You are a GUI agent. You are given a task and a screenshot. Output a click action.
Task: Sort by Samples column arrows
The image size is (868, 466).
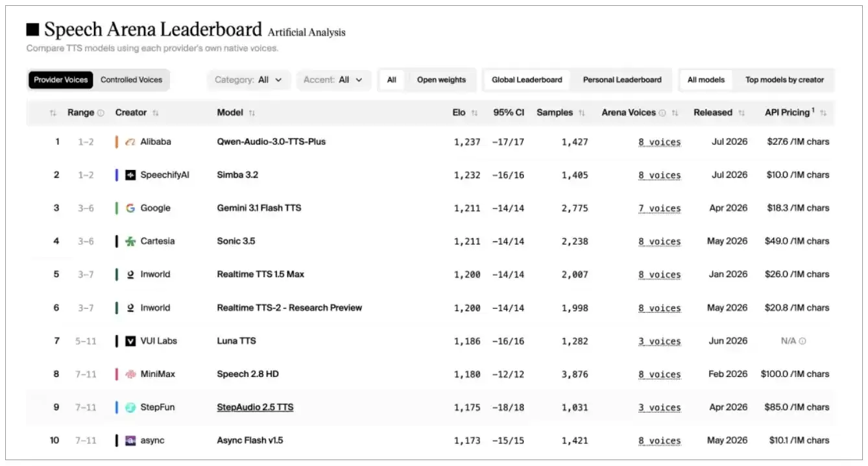(581, 113)
